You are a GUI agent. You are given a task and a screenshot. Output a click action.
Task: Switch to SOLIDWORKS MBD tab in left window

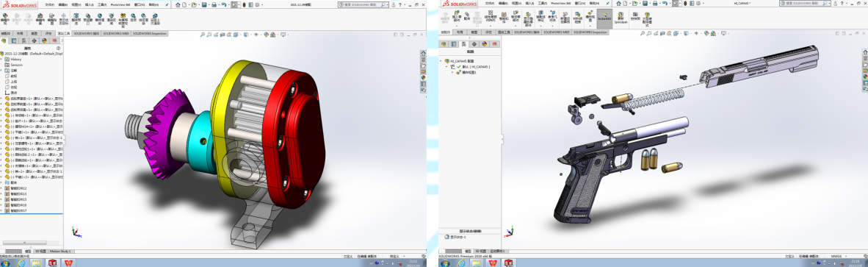(116, 33)
